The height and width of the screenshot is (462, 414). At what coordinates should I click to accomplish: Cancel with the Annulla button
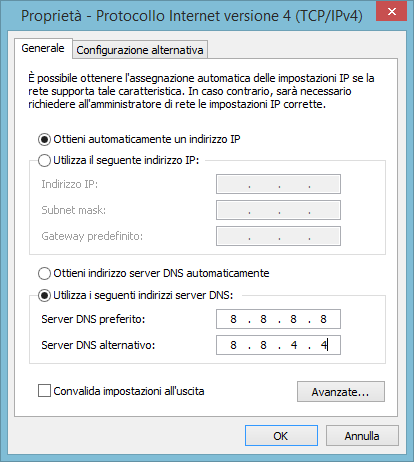click(x=362, y=436)
